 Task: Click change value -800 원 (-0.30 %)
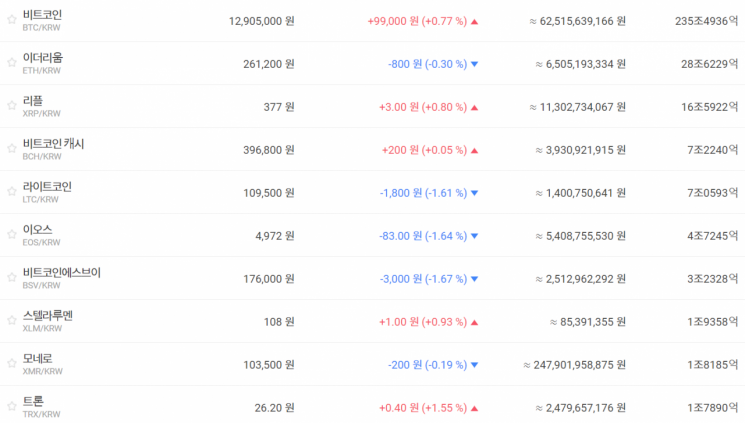(x=428, y=64)
